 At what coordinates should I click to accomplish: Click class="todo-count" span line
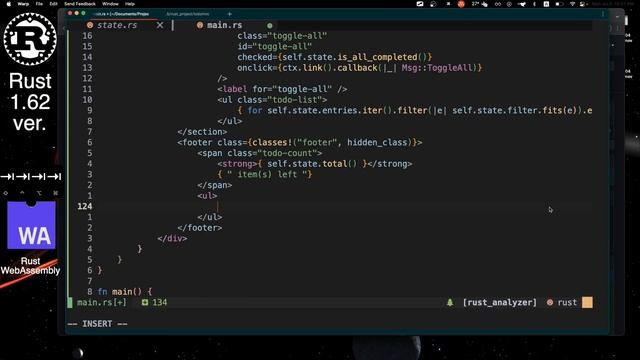click(260, 153)
